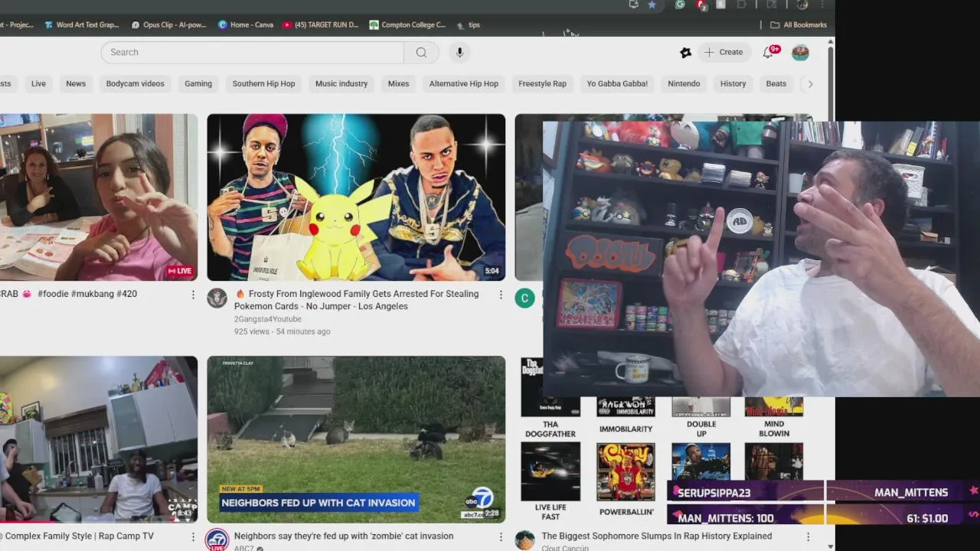Click the 925 views - 54 minutes ago text
This screenshot has height=551, width=980.
click(283, 331)
